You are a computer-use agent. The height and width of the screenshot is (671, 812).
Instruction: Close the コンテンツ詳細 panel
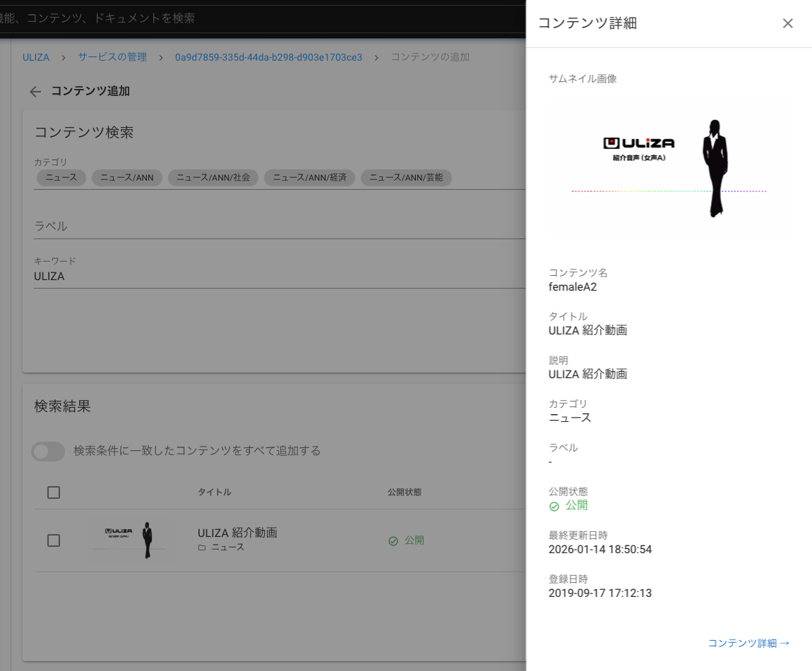pos(788,23)
